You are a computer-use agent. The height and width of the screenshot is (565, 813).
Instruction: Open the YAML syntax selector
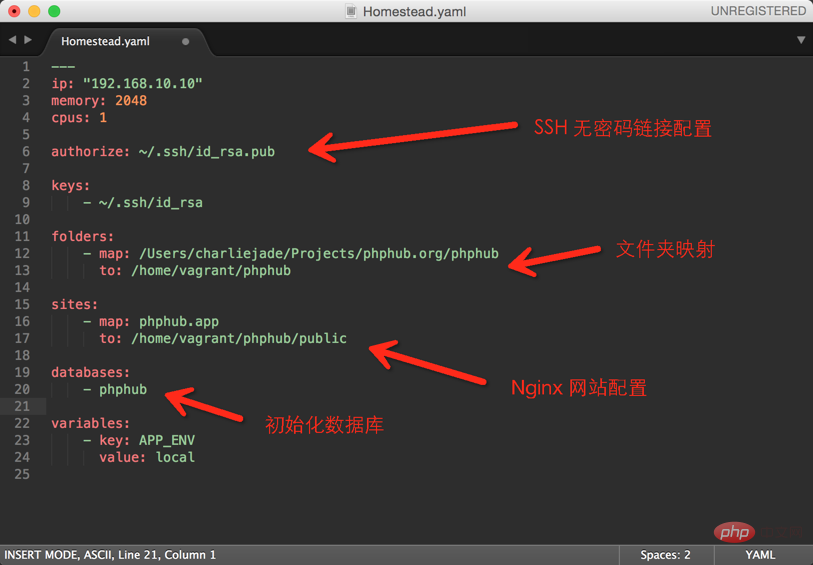[760, 554]
